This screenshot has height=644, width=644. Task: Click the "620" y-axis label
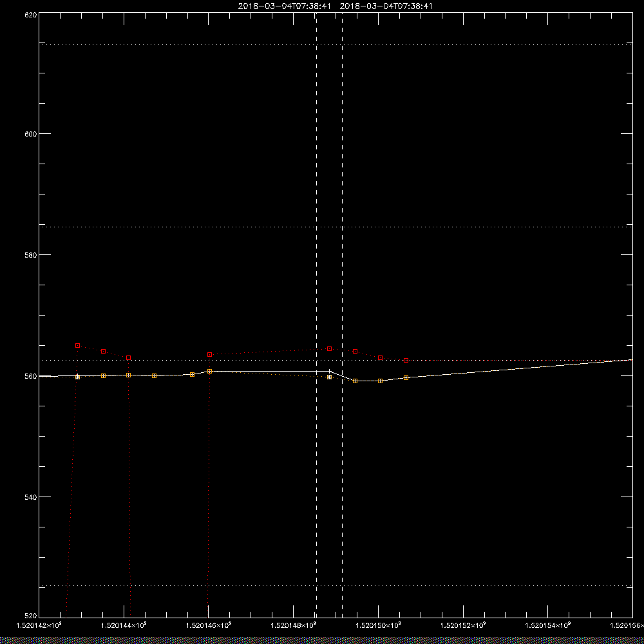[x=31, y=15]
